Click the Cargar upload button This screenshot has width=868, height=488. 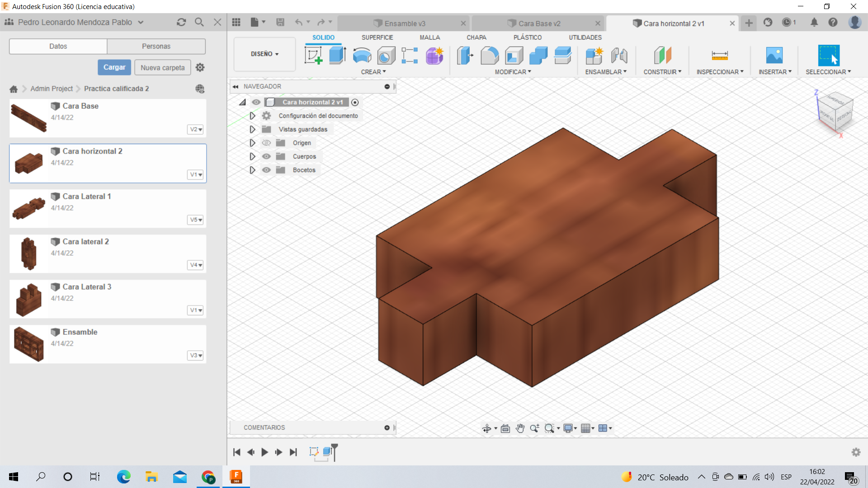coord(114,67)
